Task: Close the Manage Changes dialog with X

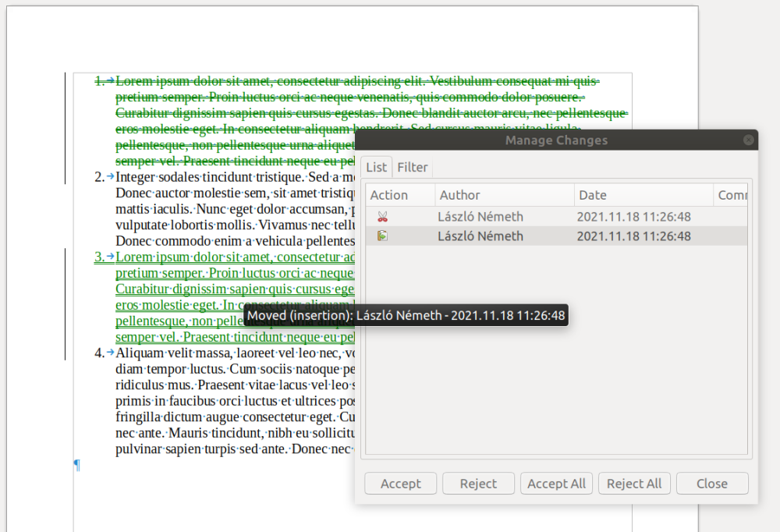Action: point(748,140)
